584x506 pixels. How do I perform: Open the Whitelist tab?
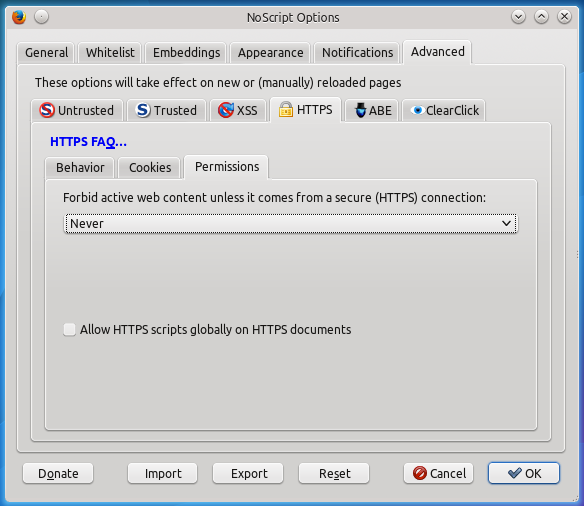click(x=110, y=52)
